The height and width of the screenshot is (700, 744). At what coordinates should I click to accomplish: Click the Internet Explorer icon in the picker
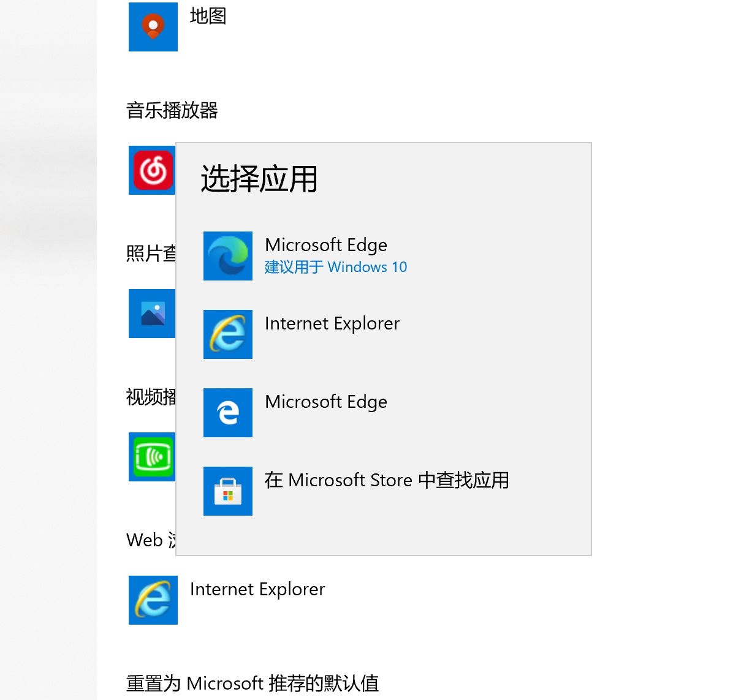(227, 334)
